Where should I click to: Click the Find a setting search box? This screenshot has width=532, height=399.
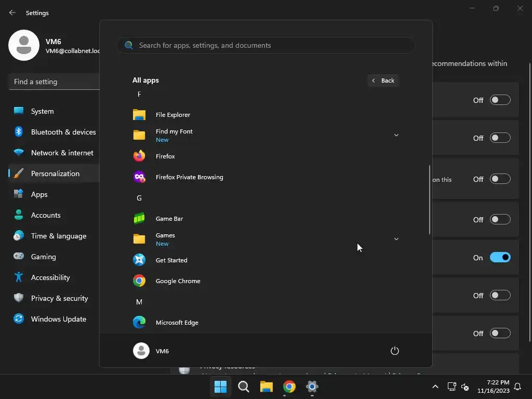click(54, 82)
